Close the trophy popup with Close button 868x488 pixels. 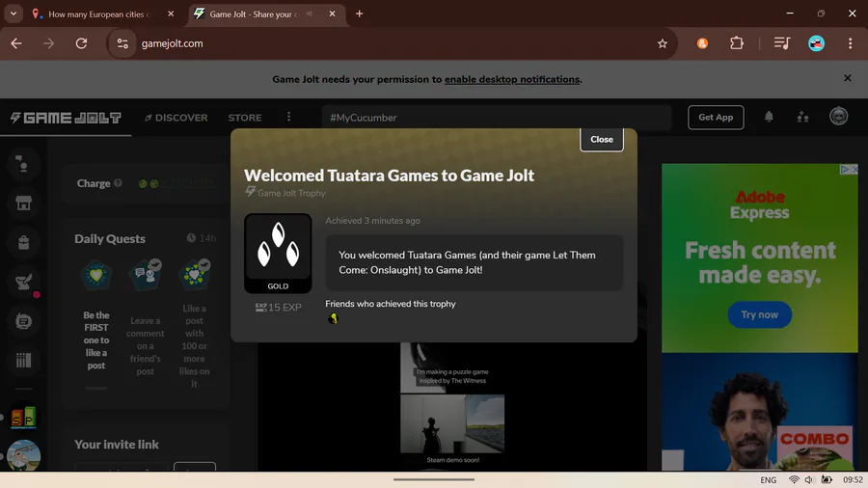click(x=601, y=140)
